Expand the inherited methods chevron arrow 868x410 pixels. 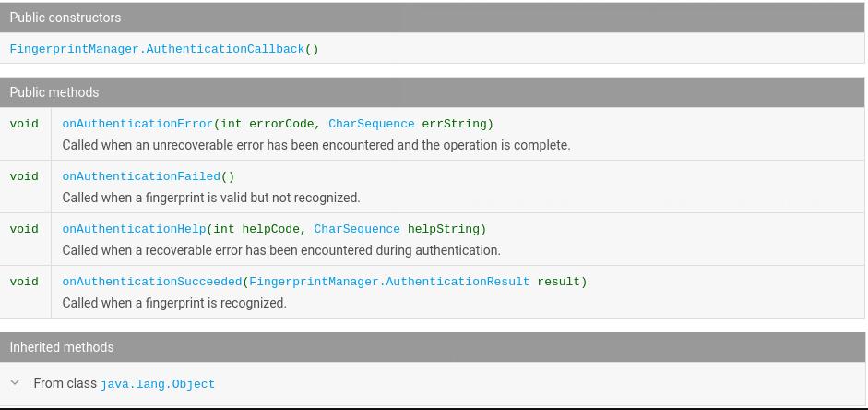pyautogui.click(x=15, y=382)
